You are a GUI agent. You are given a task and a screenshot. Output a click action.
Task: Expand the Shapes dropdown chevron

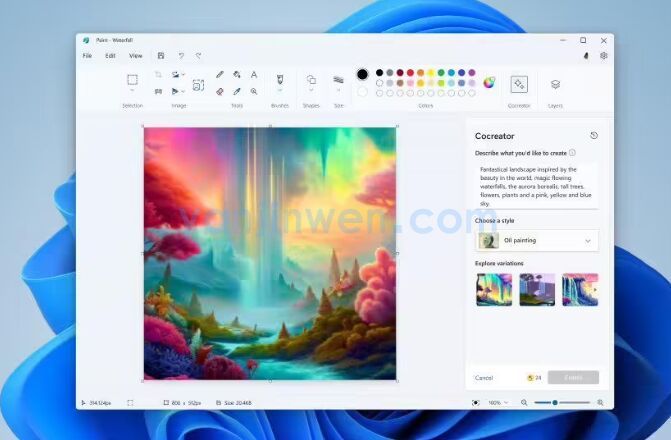pos(311,91)
